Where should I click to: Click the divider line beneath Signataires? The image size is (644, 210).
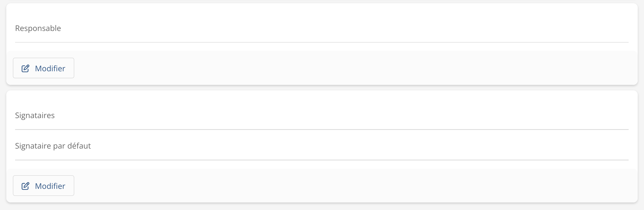click(x=322, y=130)
